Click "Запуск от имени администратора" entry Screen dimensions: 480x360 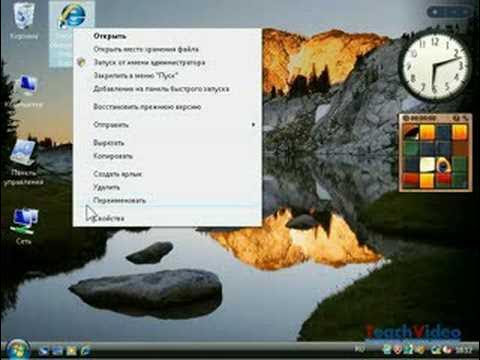pos(167,62)
